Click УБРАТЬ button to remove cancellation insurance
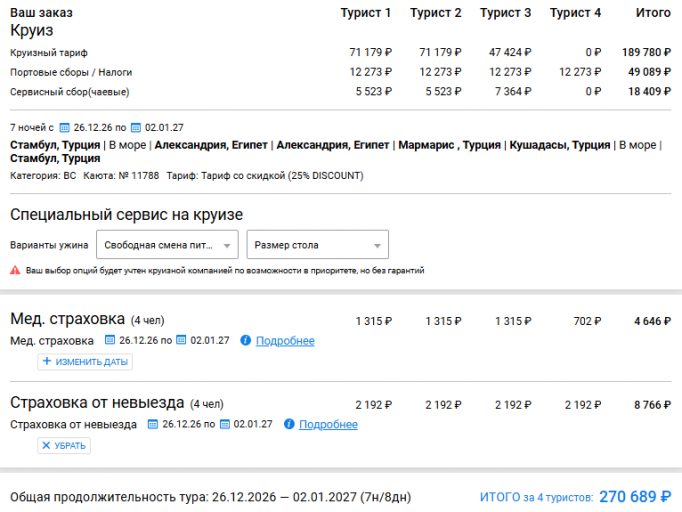682x512 pixels. [64, 445]
